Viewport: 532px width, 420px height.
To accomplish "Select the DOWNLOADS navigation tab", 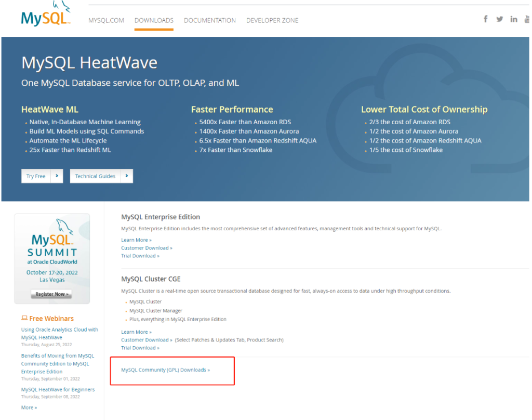I will point(154,20).
